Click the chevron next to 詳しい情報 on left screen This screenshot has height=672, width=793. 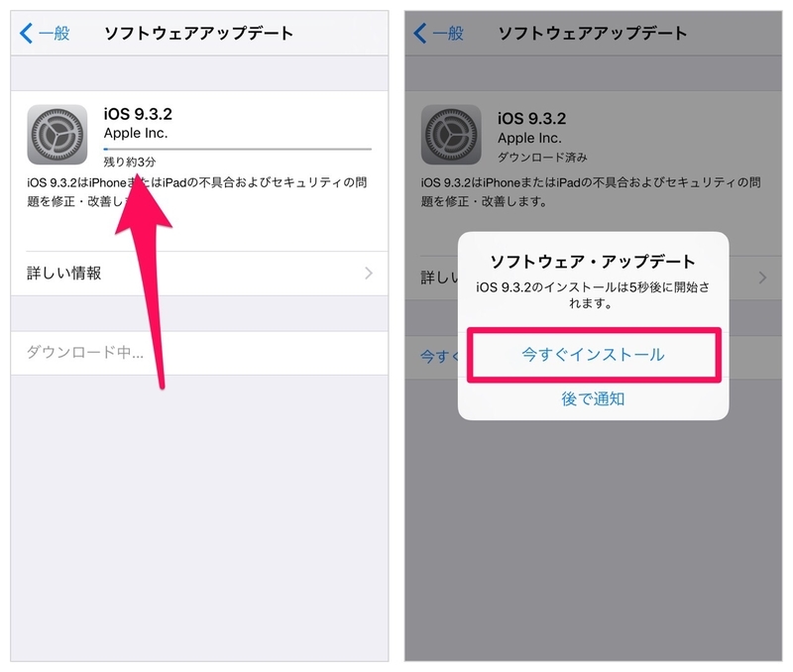point(369,274)
